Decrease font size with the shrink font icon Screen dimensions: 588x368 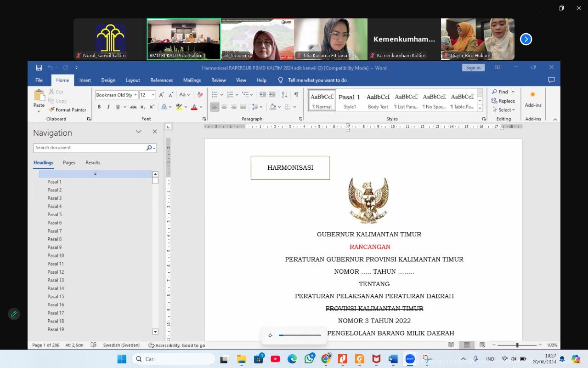171,95
